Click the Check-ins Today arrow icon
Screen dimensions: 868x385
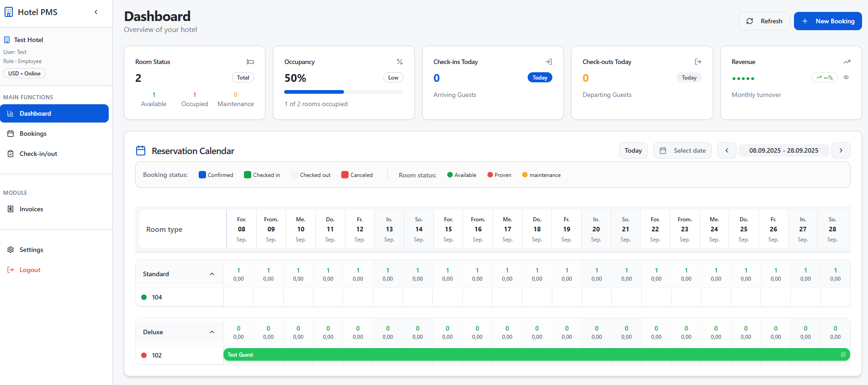tap(549, 62)
